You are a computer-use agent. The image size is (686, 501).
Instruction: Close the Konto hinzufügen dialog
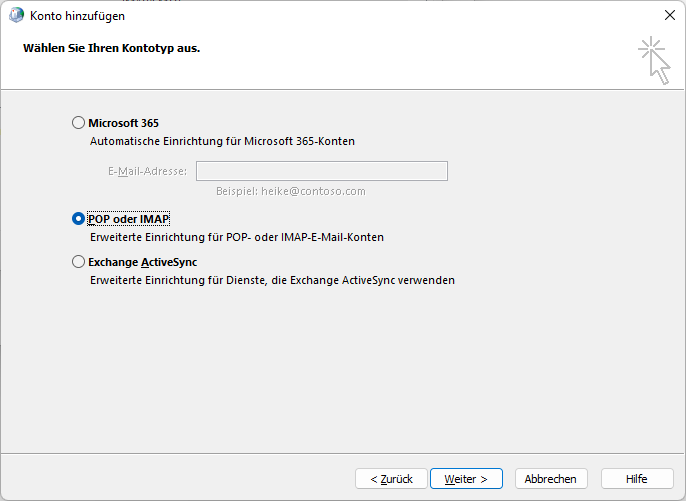[x=669, y=15]
